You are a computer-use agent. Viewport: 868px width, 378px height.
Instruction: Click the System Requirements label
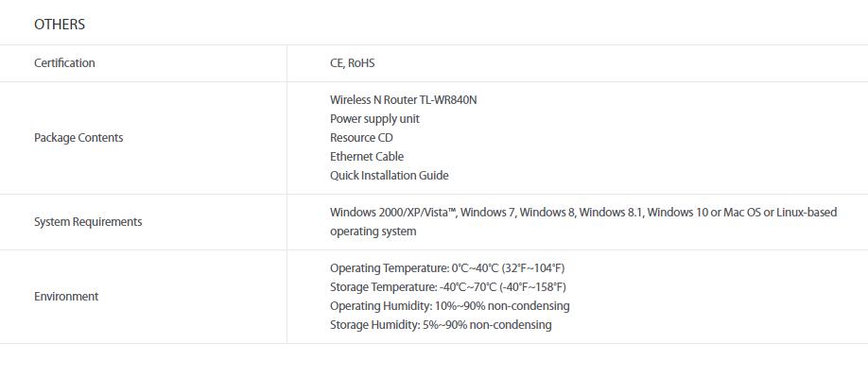pos(88,222)
